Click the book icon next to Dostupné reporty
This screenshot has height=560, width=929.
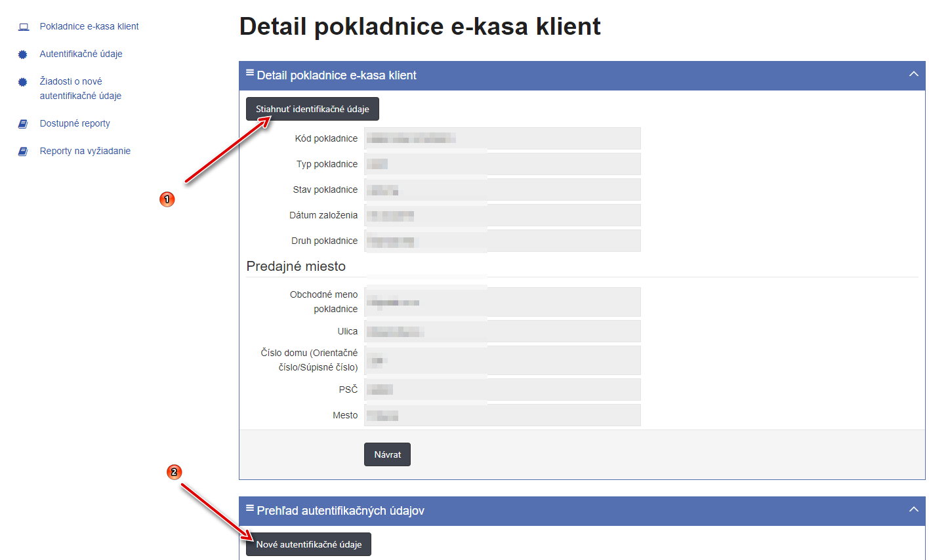(23, 124)
